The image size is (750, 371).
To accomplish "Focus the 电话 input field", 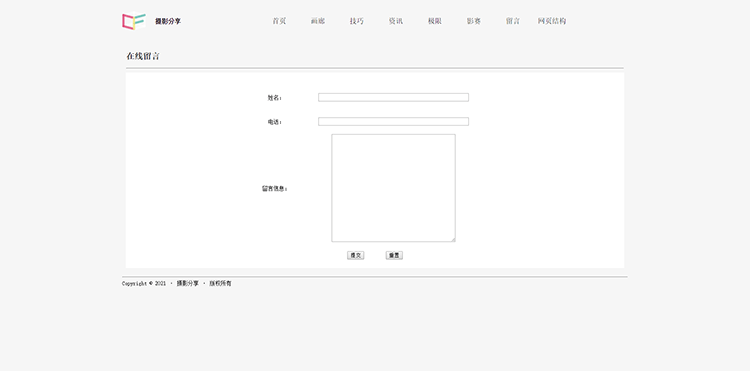I will pyautogui.click(x=393, y=121).
